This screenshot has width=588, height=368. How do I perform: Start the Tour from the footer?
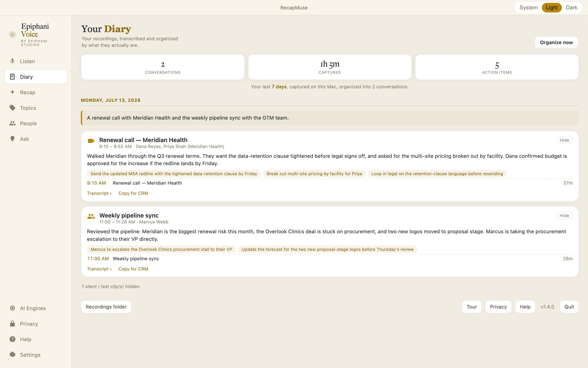(x=472, y=307)
